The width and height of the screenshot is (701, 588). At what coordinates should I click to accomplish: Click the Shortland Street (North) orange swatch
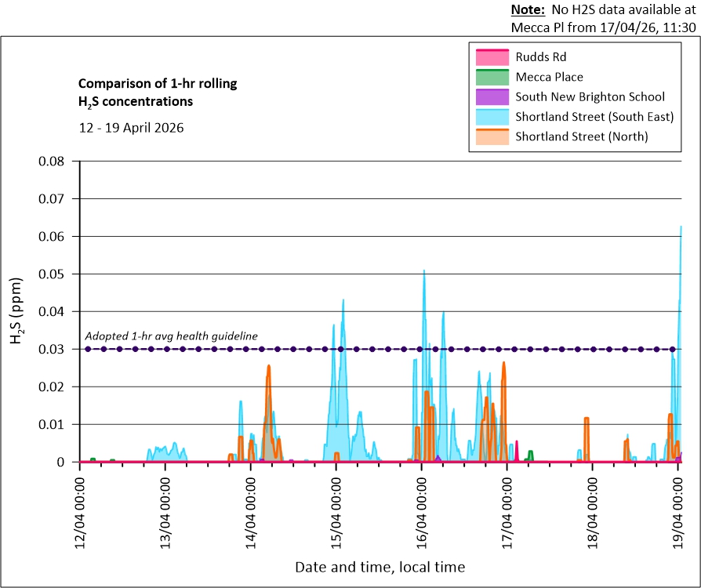tap(492, 137)
